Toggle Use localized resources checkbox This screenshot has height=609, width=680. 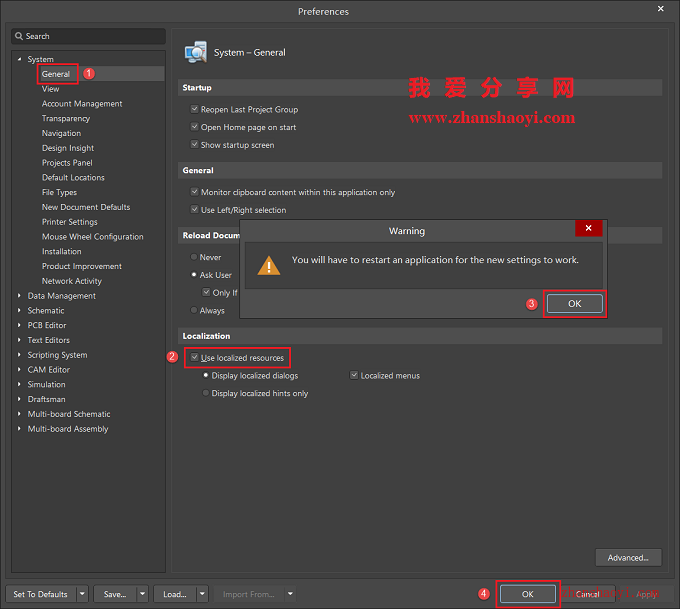tap(195, 357)
